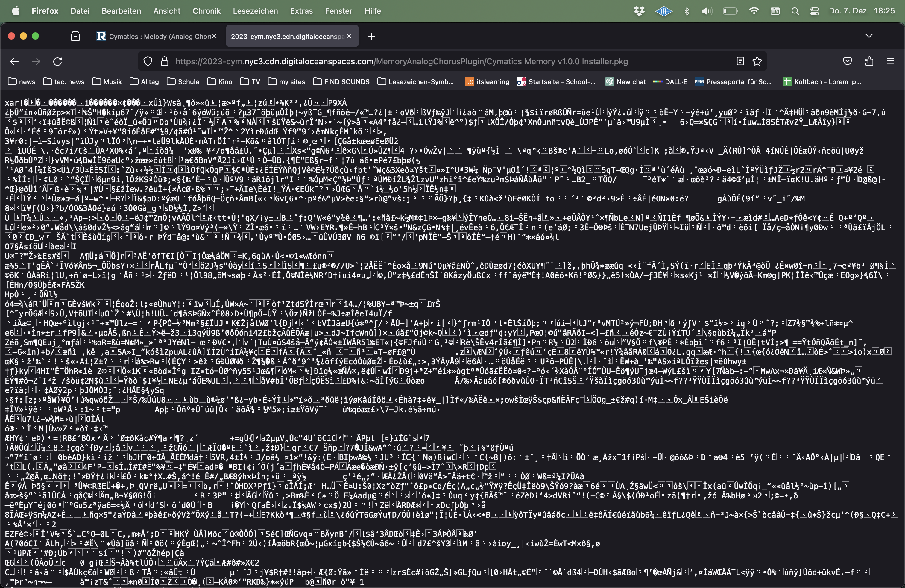
Task: Open the Lesezeichen menu
Action: coord(255,11)
